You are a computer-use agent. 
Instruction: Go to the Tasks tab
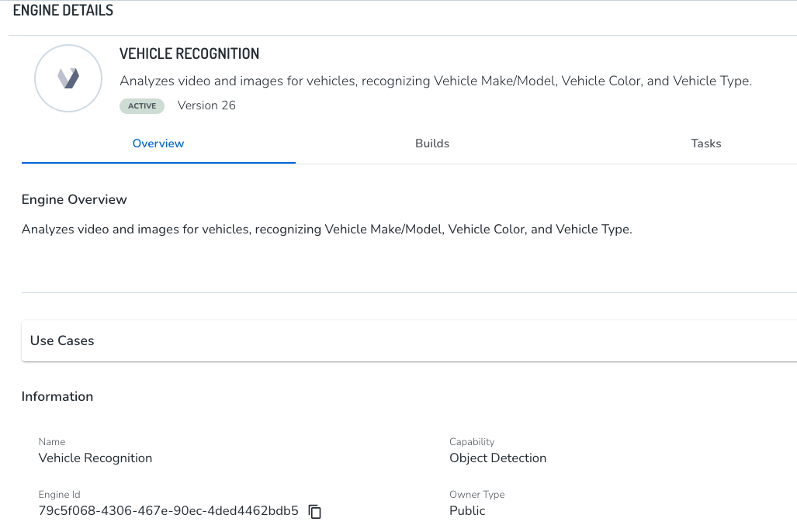(x=705, y=143)
